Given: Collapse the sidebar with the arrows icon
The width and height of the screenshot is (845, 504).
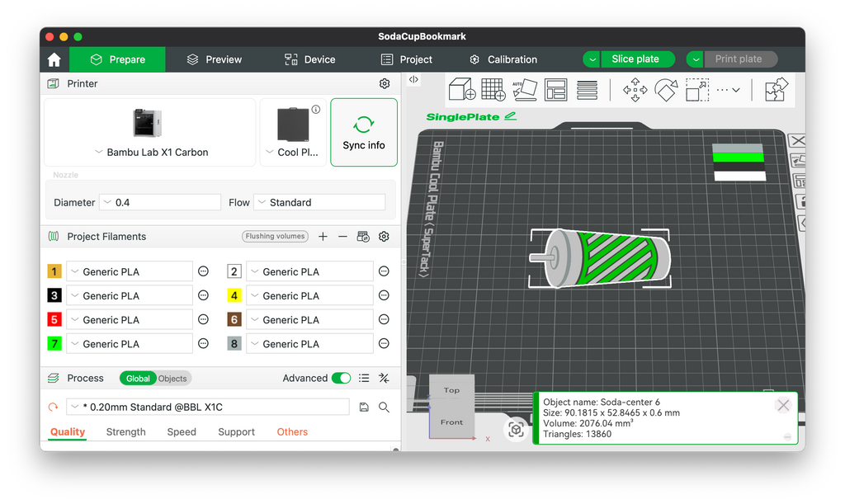Looking at the screenshot, I should click(413, 80).
